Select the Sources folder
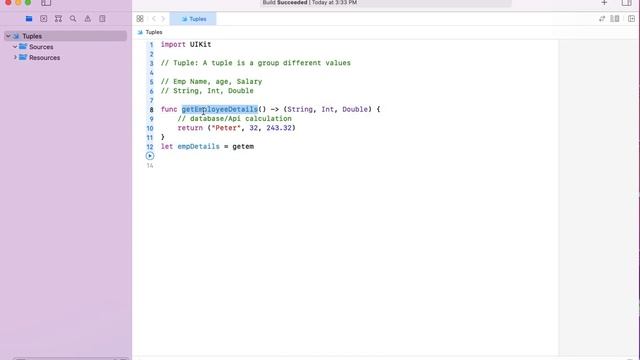Viewport: 640px width, 360px height. 41,47
